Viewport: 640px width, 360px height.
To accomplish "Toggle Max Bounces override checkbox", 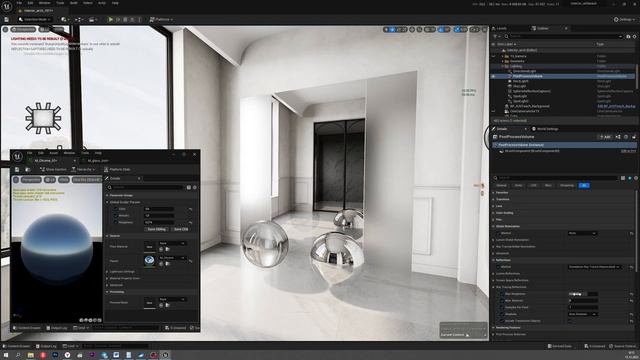I will pyautogui.click(x=502, y=301).
